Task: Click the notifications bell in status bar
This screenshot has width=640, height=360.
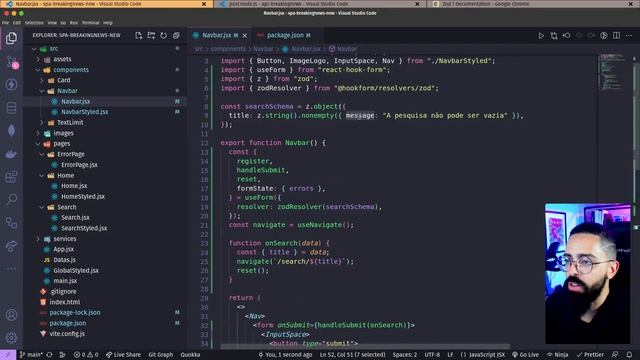Action: point(629,355)
